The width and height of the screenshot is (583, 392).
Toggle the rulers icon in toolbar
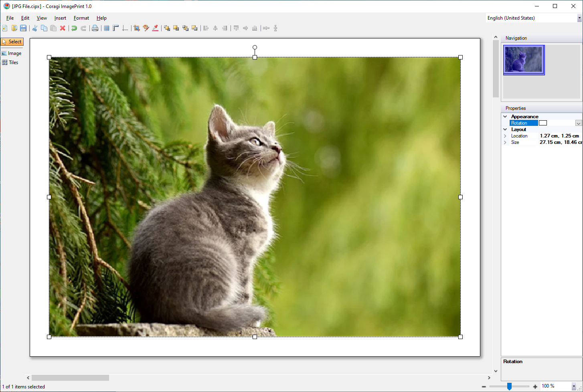coord(116,28)
